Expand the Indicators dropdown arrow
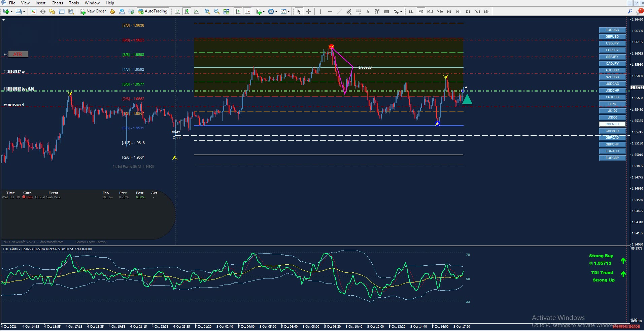The width and height of the screenshot is (644, 331). pyautogui.click(x=264, y=11)
